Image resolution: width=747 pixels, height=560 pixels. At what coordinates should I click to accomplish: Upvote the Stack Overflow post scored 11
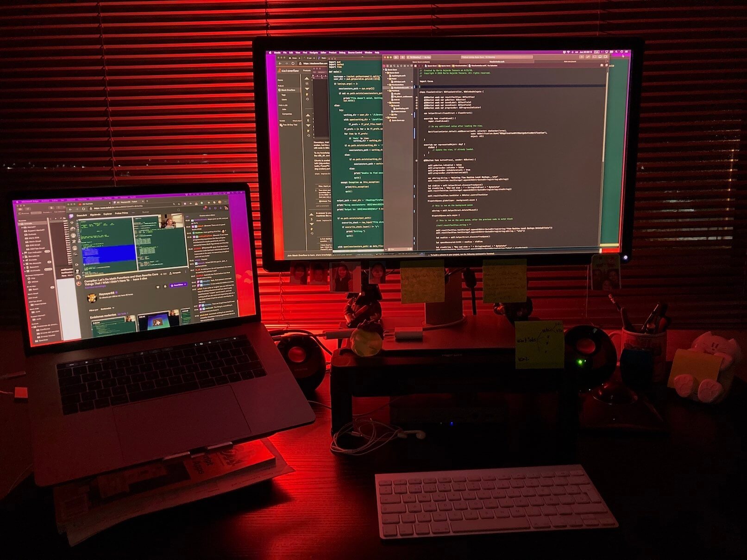click(307, 78)
